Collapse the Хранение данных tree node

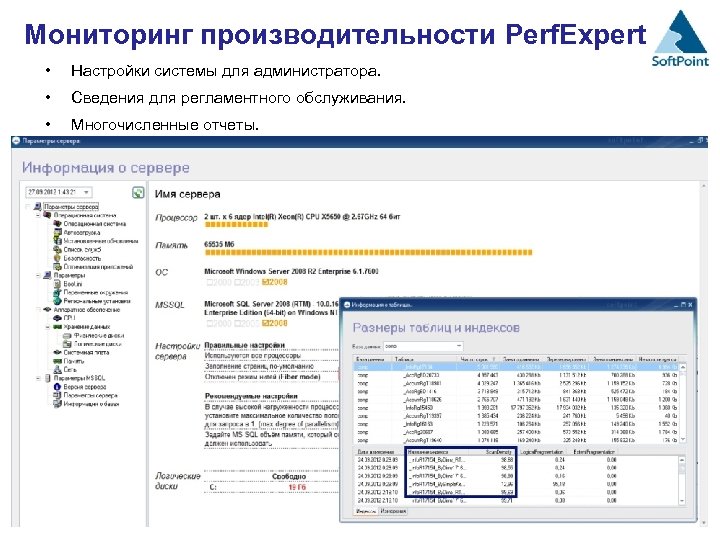[48, 327]
